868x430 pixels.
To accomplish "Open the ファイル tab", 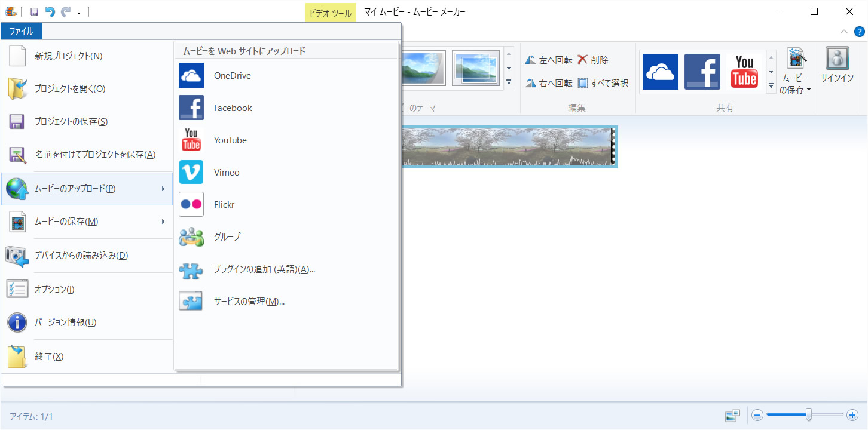I will click(x=22, y=32).
